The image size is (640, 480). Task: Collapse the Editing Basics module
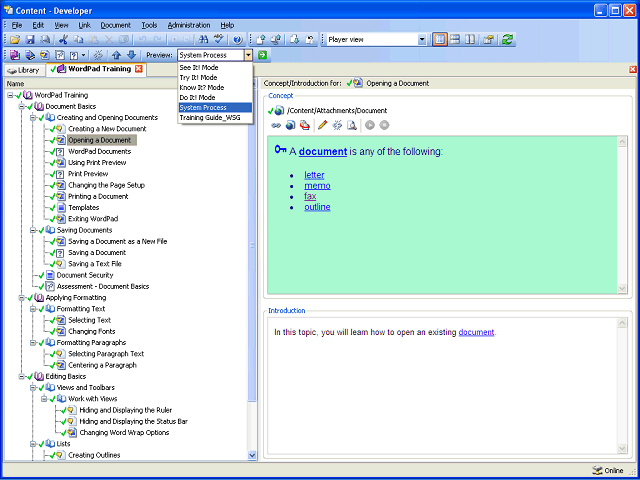21,376
